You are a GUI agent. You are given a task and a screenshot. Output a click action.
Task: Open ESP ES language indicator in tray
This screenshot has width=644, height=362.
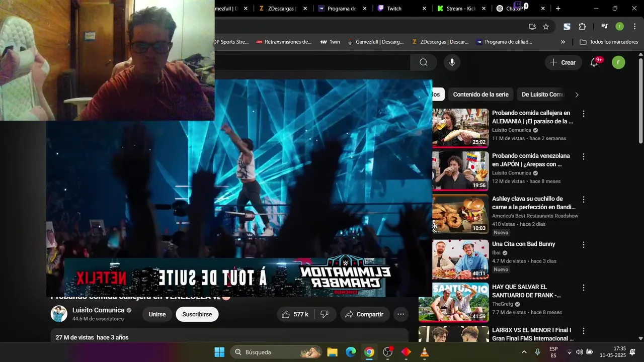click(553, 352)
